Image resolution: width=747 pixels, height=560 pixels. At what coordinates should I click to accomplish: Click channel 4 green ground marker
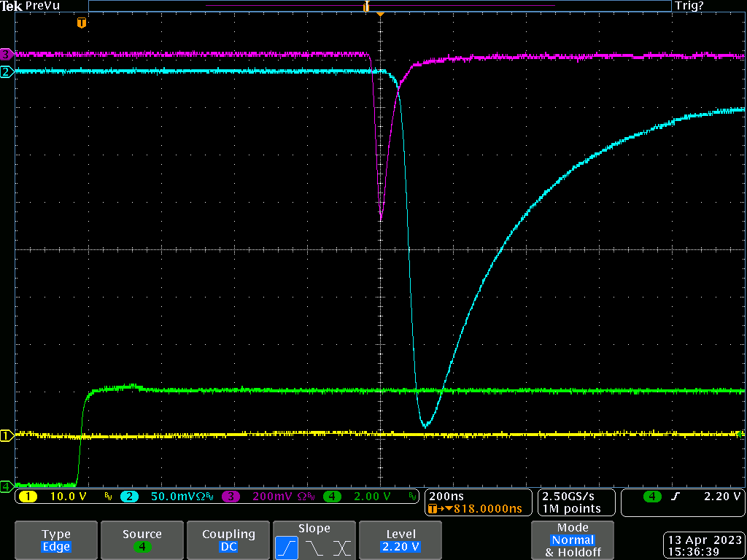click(7, 486)
